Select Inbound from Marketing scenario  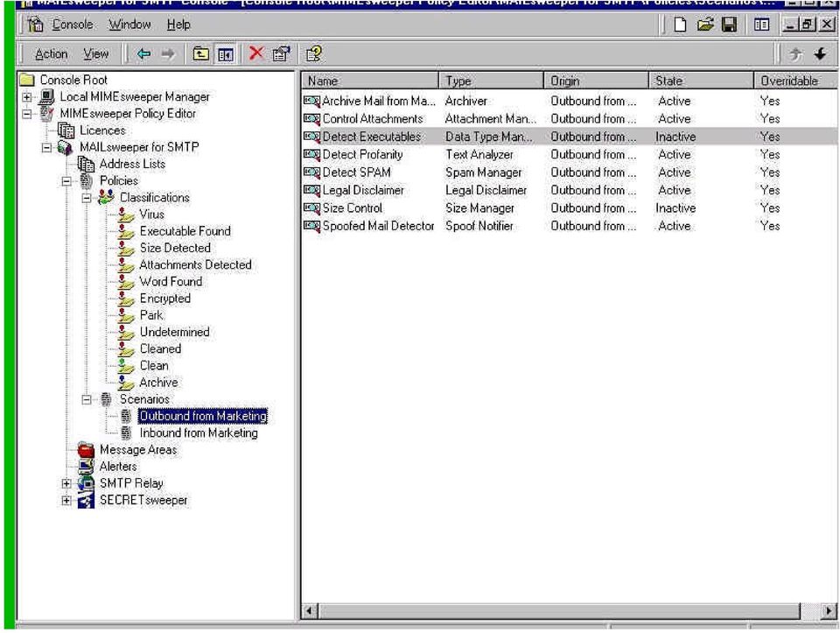coord(199,433)
